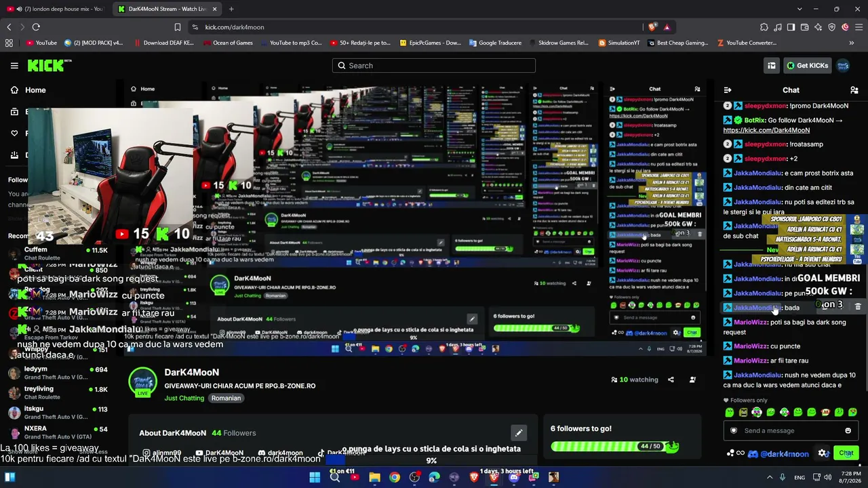Switch input language ENG

(800, 477)
